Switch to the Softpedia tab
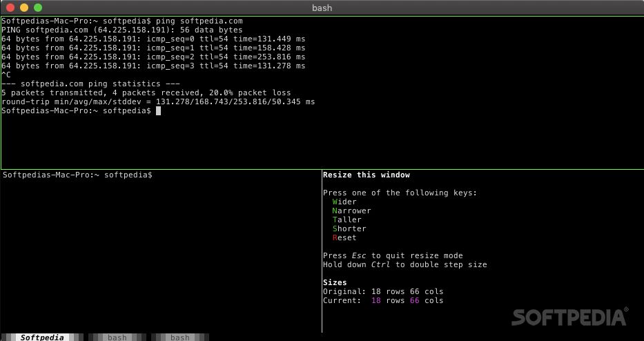Viewport: 644px width, 341px height. tap(42, 338)
